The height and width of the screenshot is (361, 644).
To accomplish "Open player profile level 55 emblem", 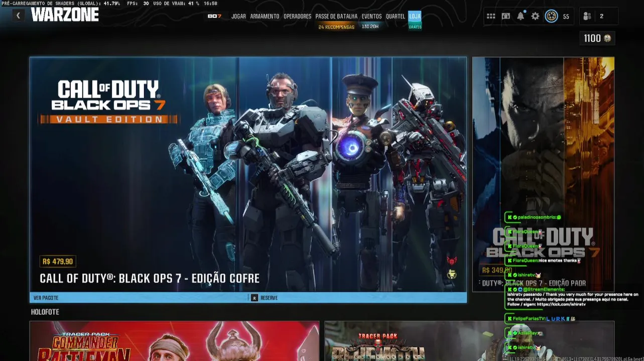I will [x=551, y=16].
